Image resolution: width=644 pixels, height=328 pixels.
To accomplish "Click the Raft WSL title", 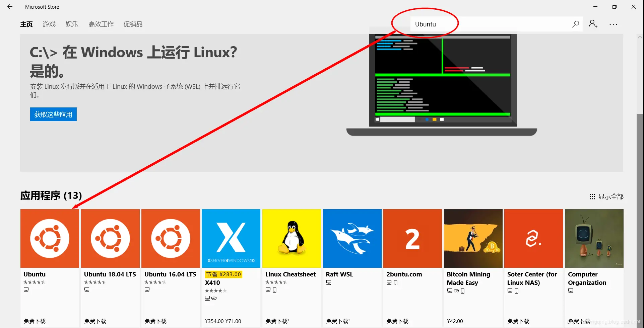I will (339, 274).
